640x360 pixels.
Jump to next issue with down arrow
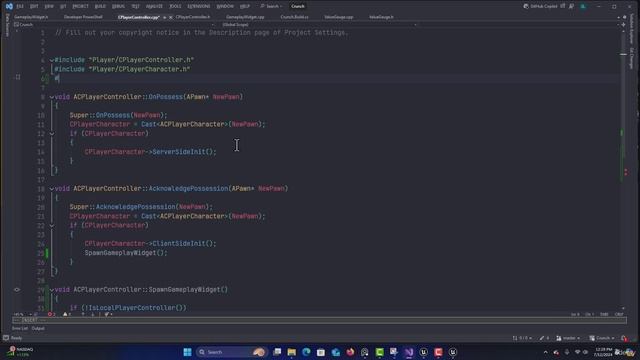point(93,314)
